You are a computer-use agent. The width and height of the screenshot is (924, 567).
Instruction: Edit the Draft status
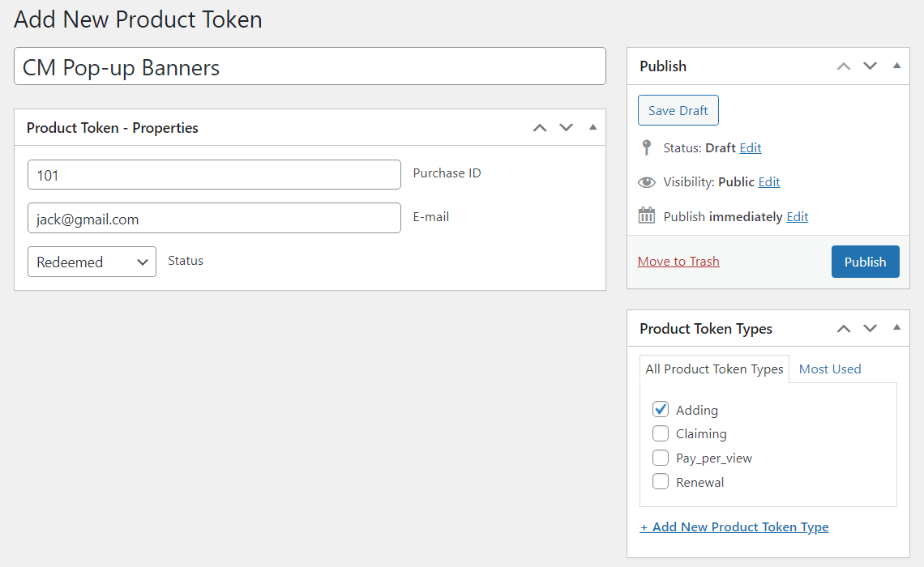751,147
